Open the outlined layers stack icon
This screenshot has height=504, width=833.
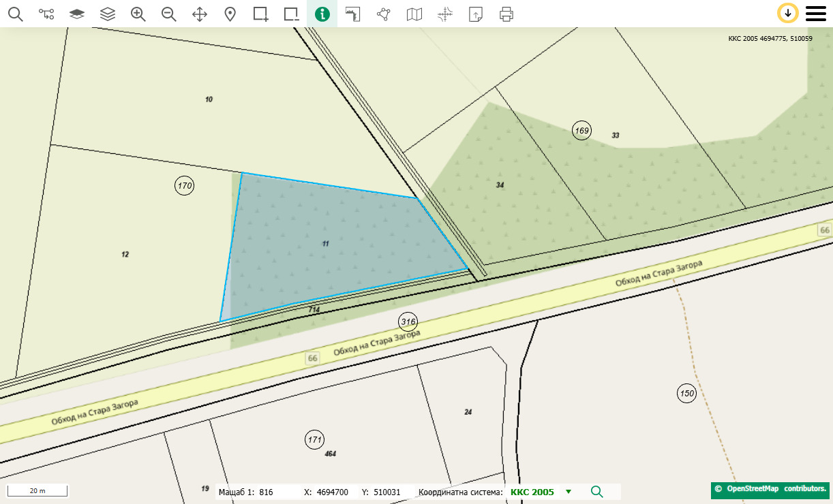tap(108, 14)
